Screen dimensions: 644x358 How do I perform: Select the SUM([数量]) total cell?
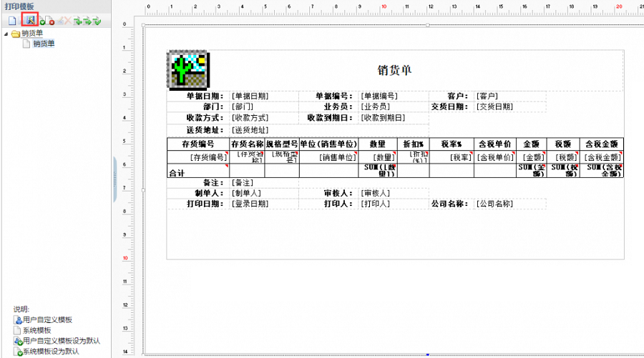[x=378, y=171]
